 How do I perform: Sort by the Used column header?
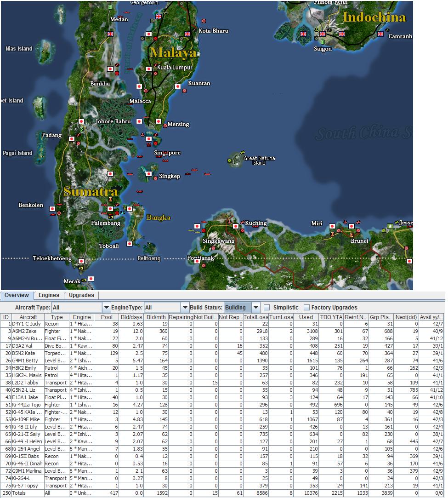tap(306, 317)
